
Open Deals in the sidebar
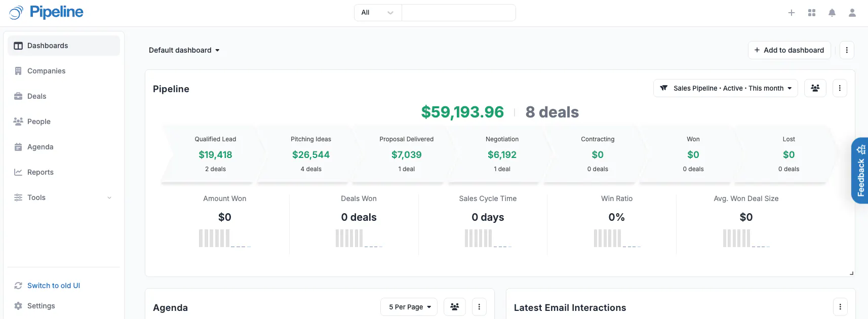click(64, 96)
